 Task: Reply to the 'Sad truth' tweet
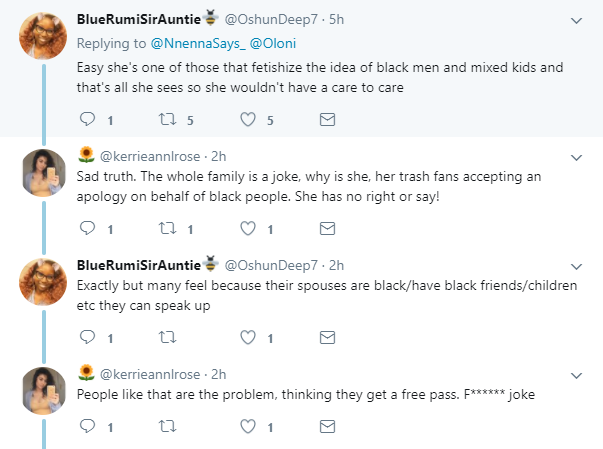(x=87, y=228)
